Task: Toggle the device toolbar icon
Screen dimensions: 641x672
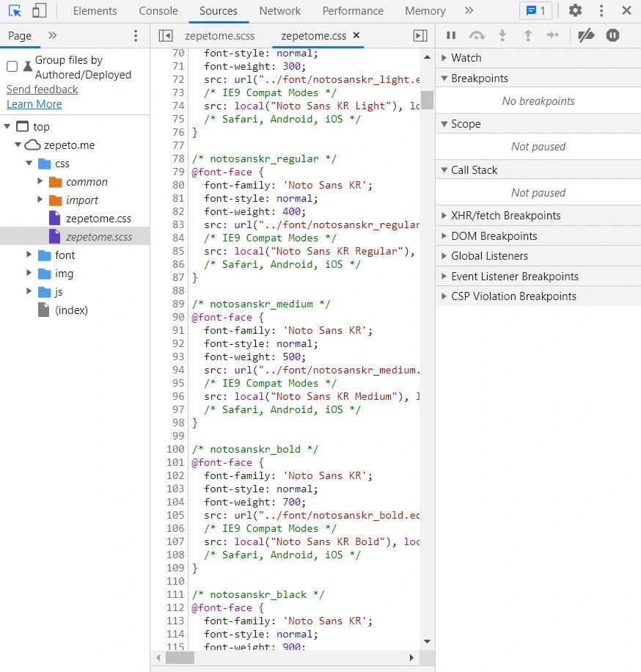Action: coord(40,11)
